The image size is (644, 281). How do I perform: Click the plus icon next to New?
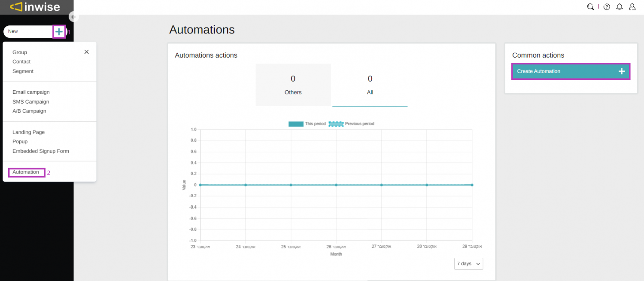(59, 31)
